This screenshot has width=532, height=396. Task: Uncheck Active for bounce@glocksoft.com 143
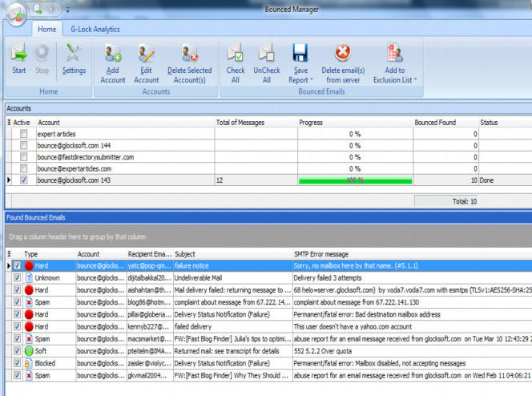[x=23, y=180]
